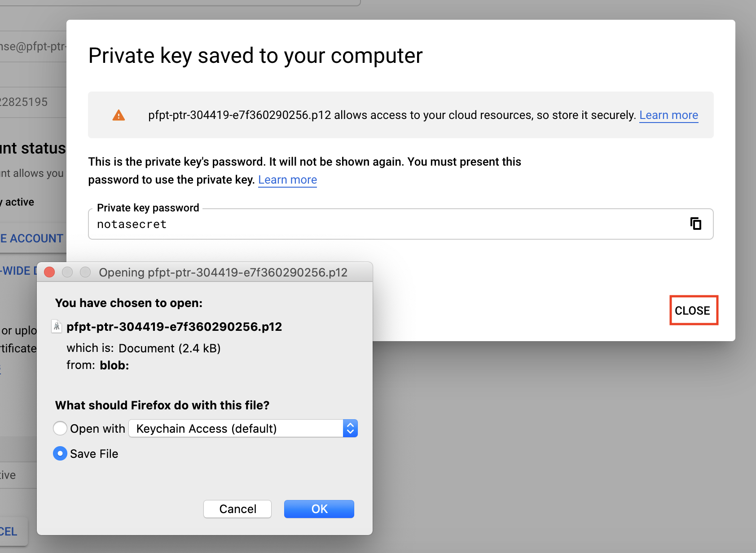Viewport: 756px width, 553px height.
Task: Copy the private key password icon
Action: pyautogui.click(x=695, y=224)
